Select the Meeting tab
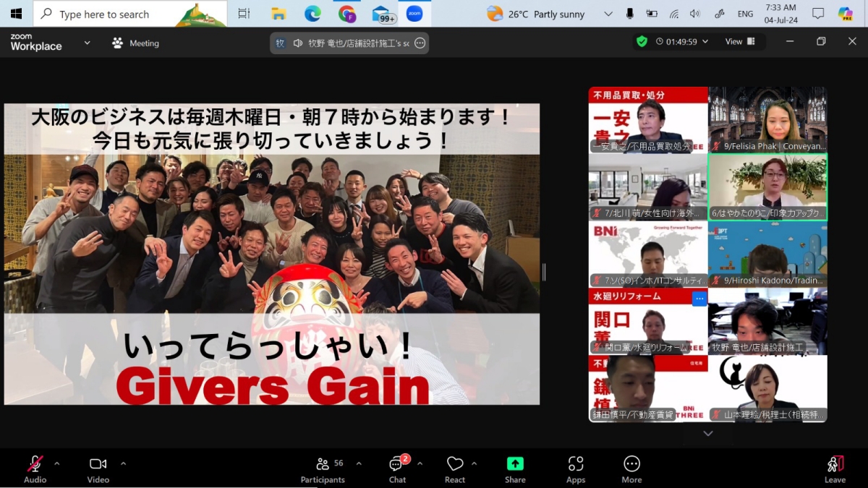Screen dimensions: 868x488 point(135,43)
